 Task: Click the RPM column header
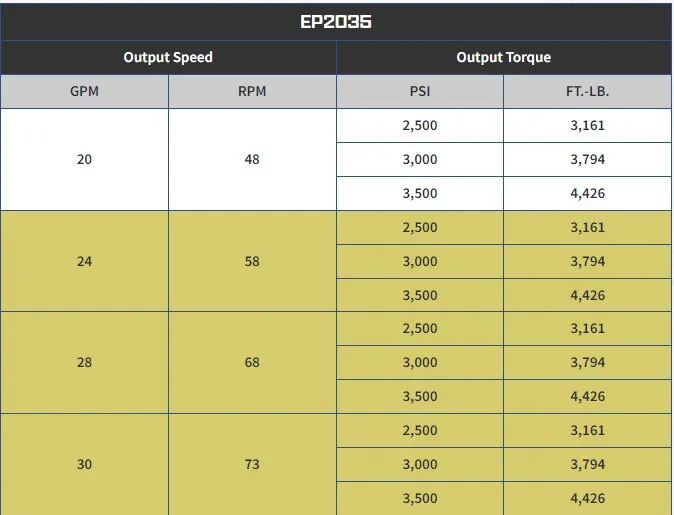[252, 91]
